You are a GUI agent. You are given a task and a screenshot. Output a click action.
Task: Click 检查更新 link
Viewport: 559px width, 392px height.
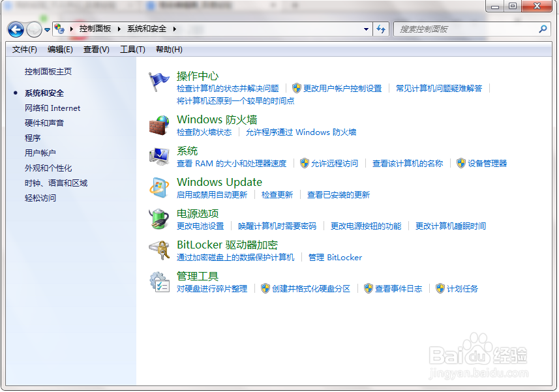pos(277,194)
